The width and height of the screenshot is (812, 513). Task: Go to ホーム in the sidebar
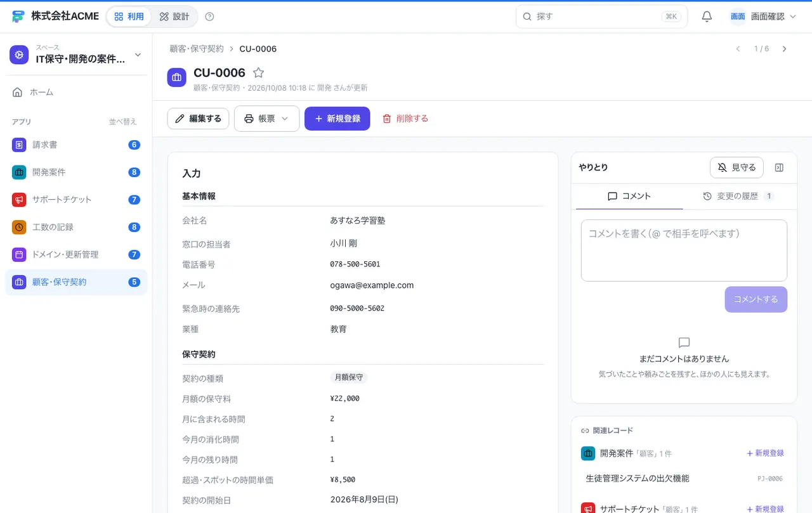pos(76,92)
